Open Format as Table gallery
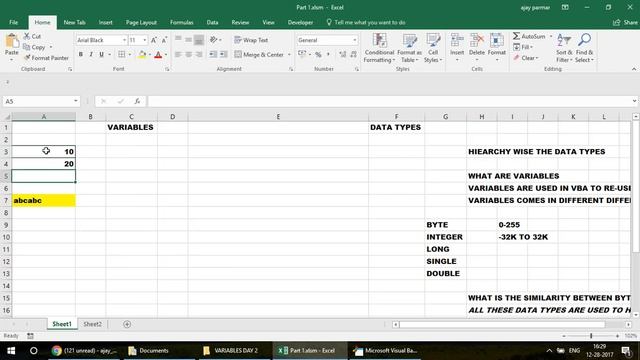The image size is (640, 360). click(409, 48)
